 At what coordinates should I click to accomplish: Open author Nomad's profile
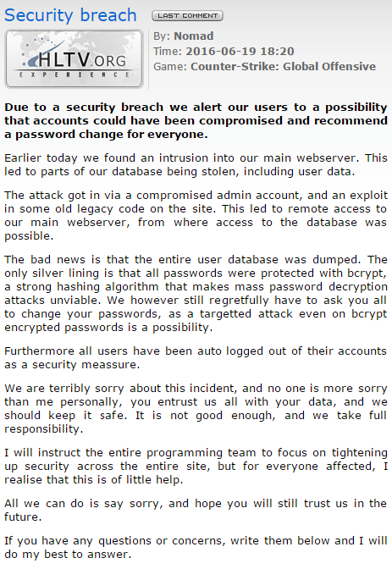[x=193, y=36]
